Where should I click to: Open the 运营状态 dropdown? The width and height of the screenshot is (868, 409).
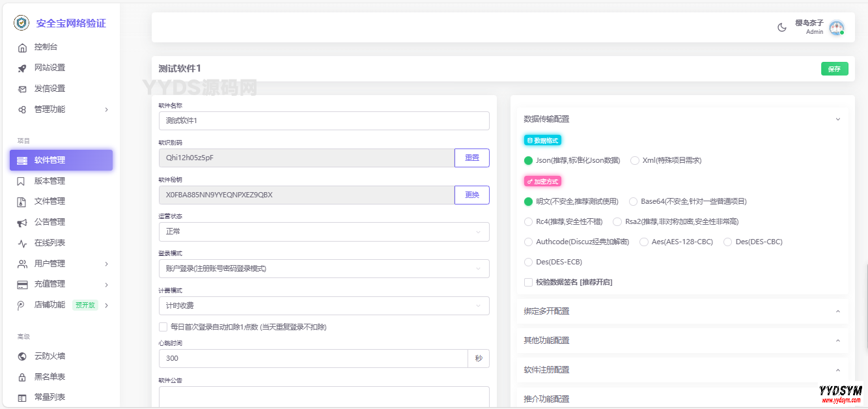coord(324,231)
